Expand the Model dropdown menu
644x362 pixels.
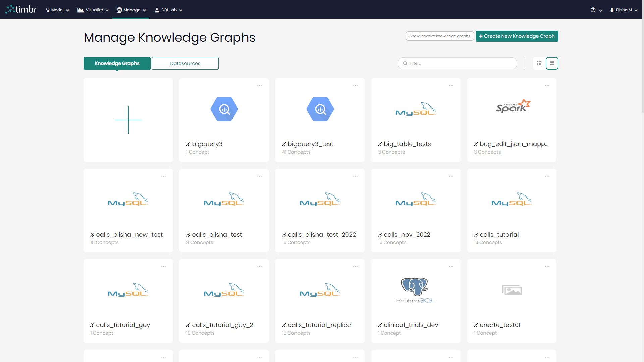pyautogui.click(x=57, y=10)
